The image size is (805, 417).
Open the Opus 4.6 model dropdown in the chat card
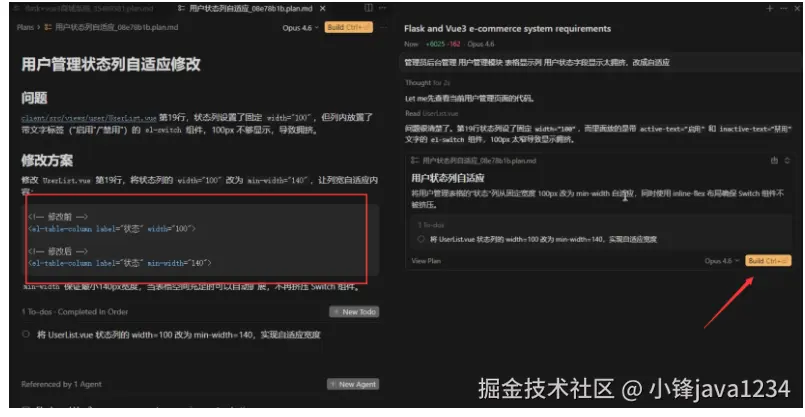722,261
